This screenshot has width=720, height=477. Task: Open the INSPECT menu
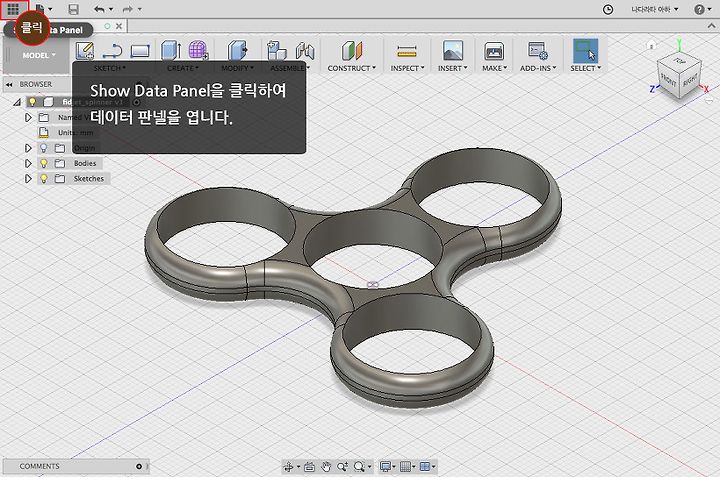pyautogui.click(x=407, y=68)
